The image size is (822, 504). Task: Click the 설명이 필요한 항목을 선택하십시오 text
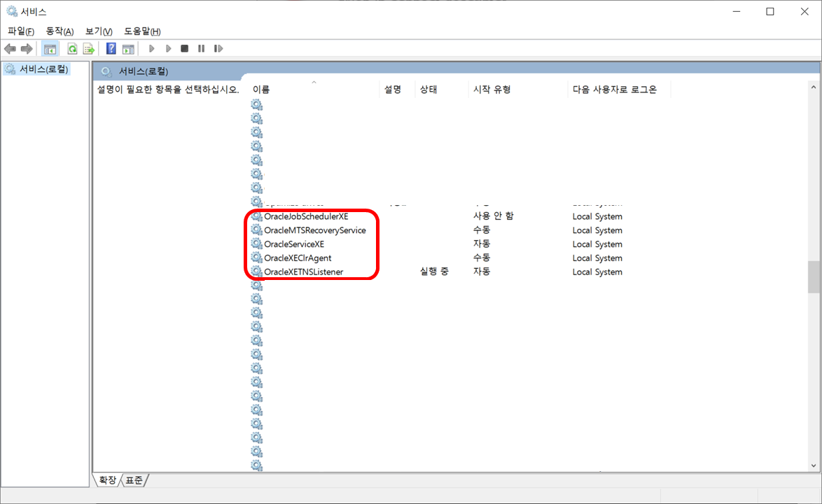[168, 90]
